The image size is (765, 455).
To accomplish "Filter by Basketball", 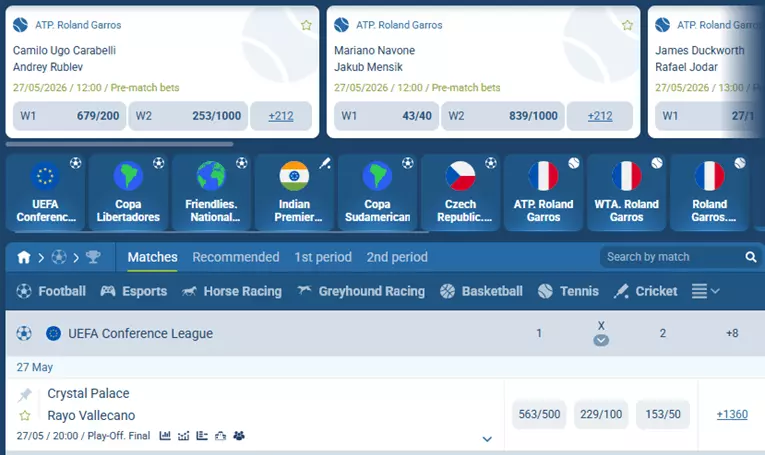I will pyautogui.click(x=481, y=291).
